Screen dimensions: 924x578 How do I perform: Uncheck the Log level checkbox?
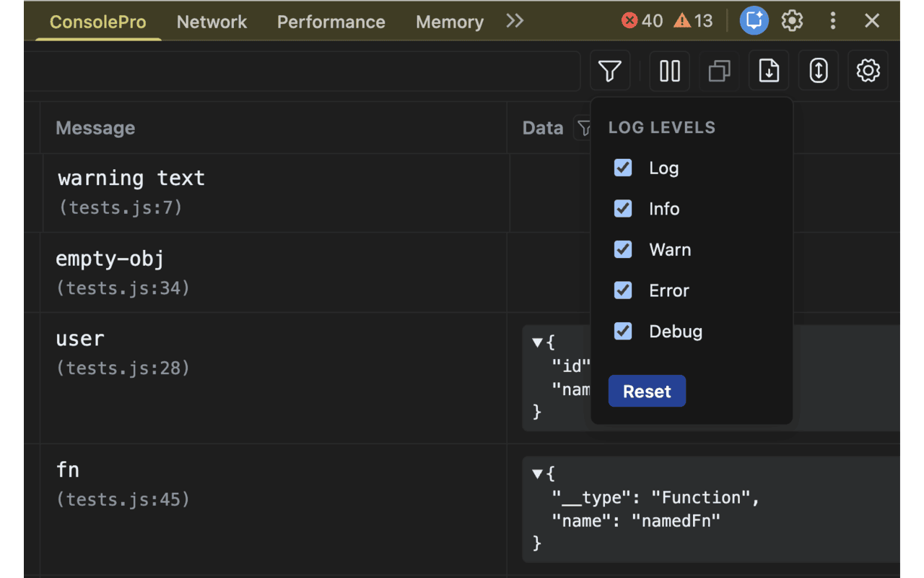point(623,168)
